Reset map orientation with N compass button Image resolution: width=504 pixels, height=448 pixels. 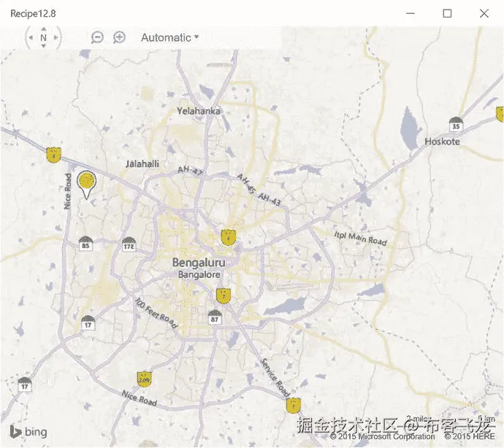tap(43, 37)
